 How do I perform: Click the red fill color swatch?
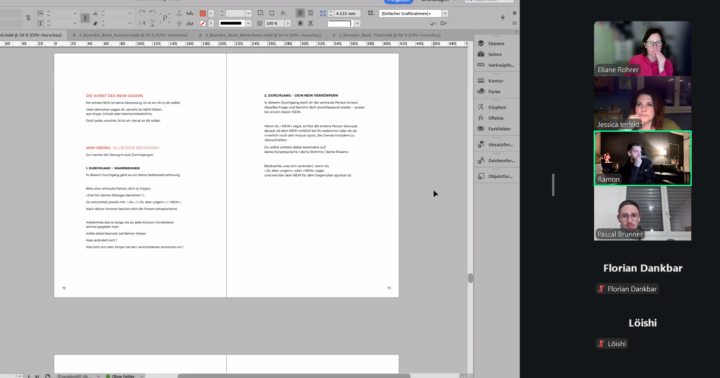click(202, 13)
